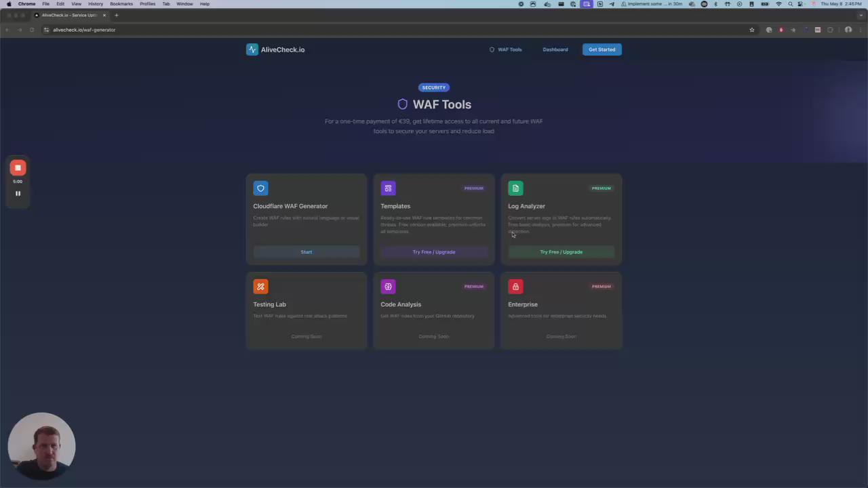Start the Cloudflare WAF Generator
This screenshot has width=868, height=488.
307,252
